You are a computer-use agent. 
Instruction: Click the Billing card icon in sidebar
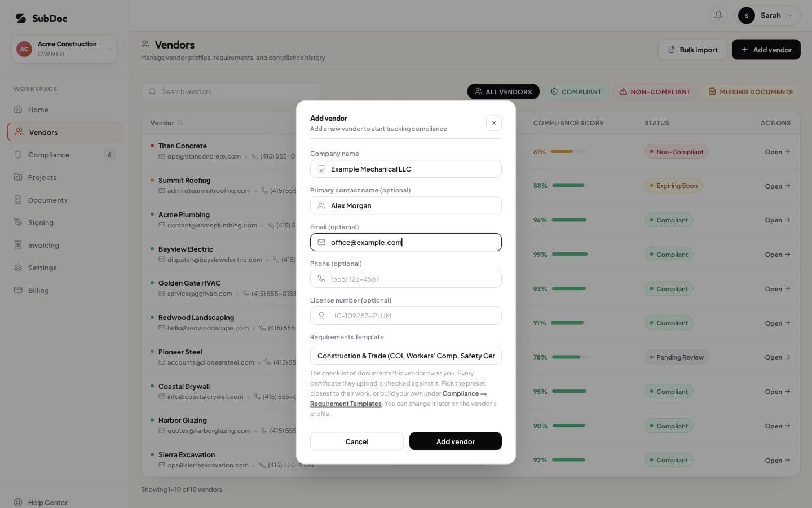tap(18, 290)
